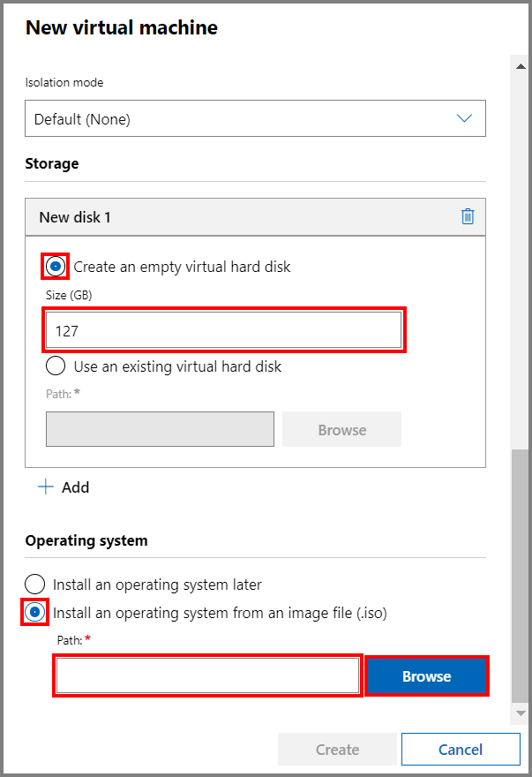Delete New disk 1 using the trash icon

pos(468,215)
